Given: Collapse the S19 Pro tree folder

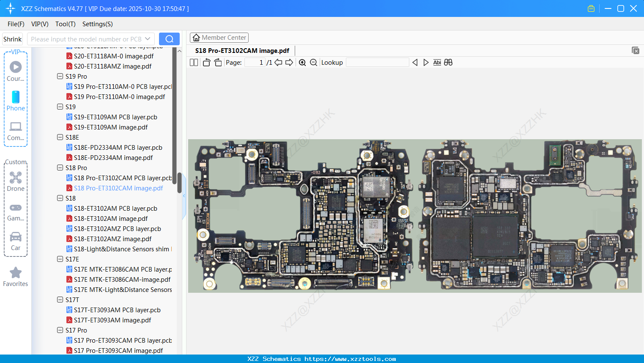Looking at the screenshot, I should 60,77.
